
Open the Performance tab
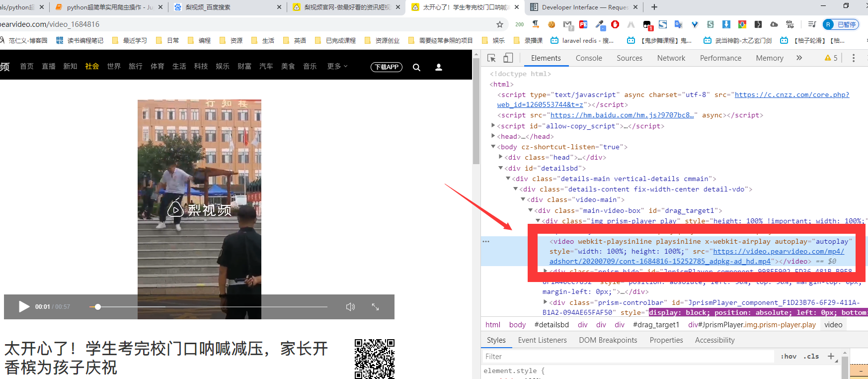(720, 58)
